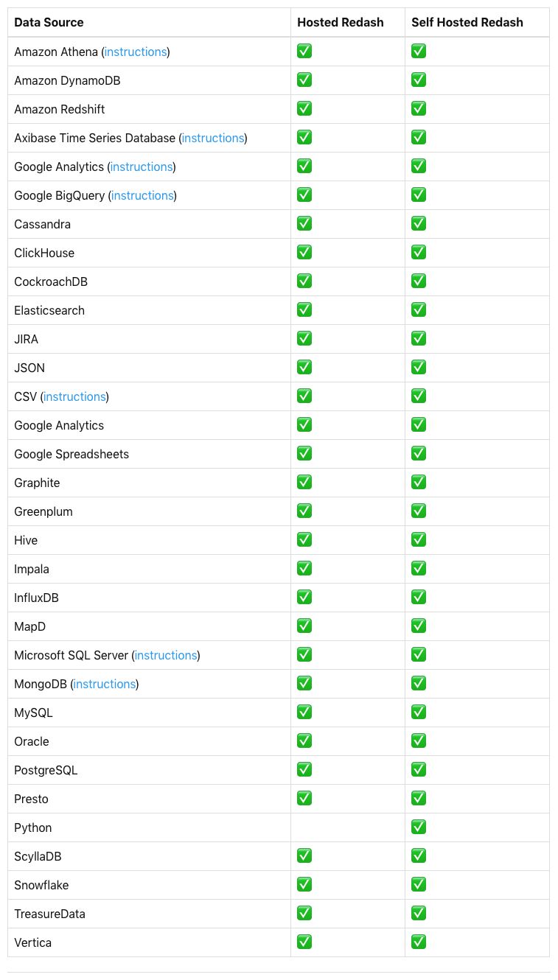Click Hosted Redash checkmark for Vertica
Viewport: 558px width, 980px height.
[304, 942]
